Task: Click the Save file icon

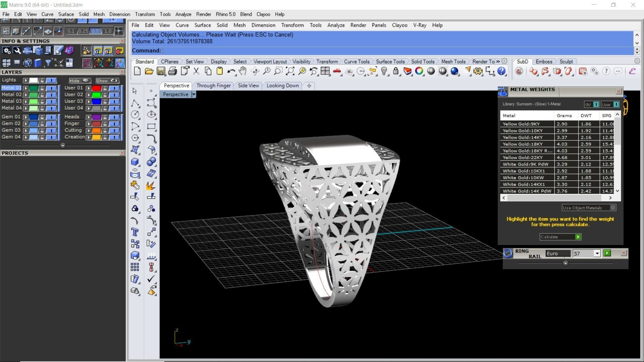Action: point(161,71)
